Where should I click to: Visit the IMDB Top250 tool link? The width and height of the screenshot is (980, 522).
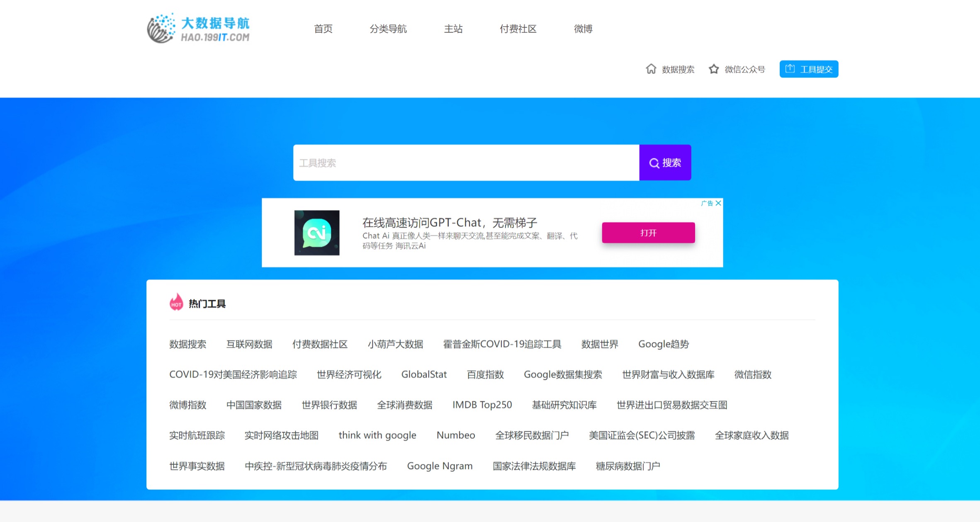click(x=482, y=405)
